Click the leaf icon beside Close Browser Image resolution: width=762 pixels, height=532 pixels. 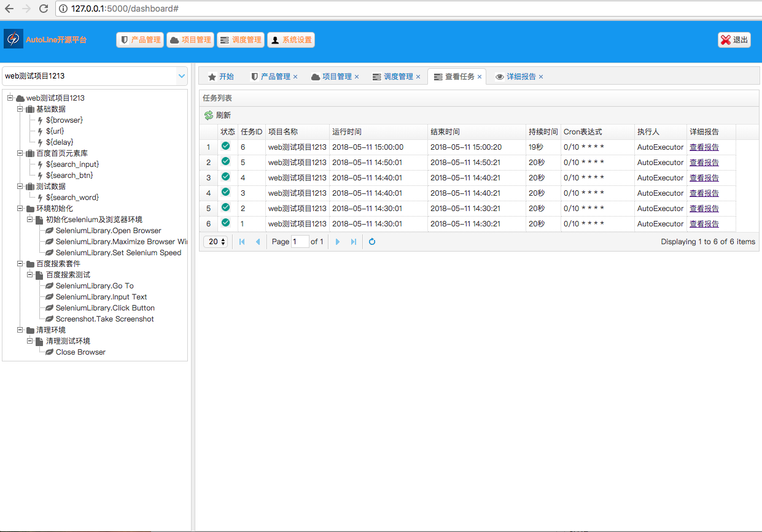tap(50, 352)
